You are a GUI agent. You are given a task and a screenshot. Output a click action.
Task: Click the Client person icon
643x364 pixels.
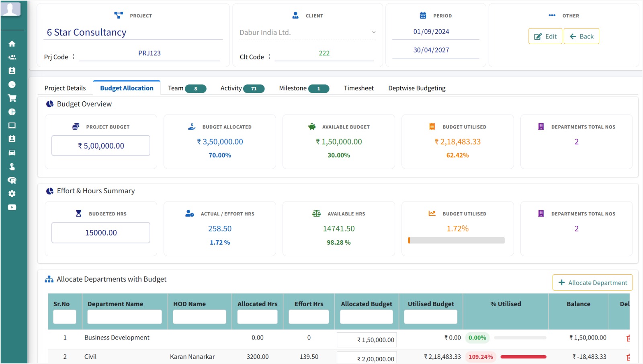pos(295,15)
